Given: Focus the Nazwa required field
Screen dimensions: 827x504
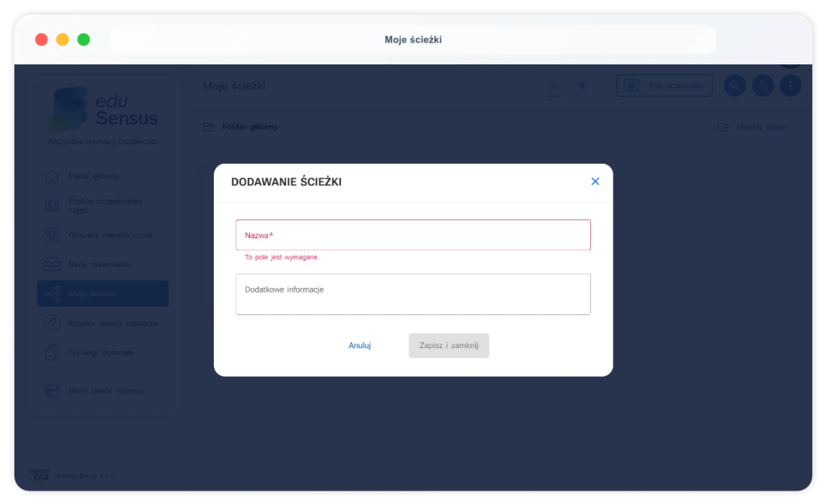Looking at the screenshot, I should pyautogui.click(x=413, y=235).
